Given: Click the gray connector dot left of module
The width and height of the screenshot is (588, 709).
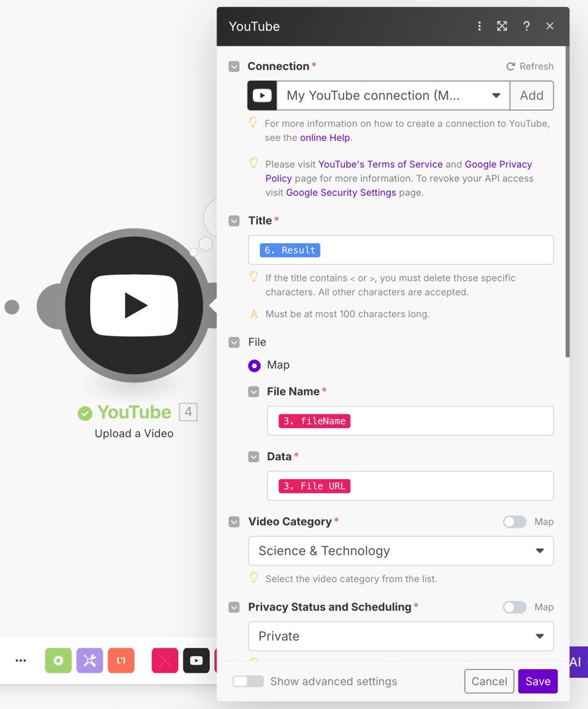Looking at the screenshot, I should coord(12,307).
